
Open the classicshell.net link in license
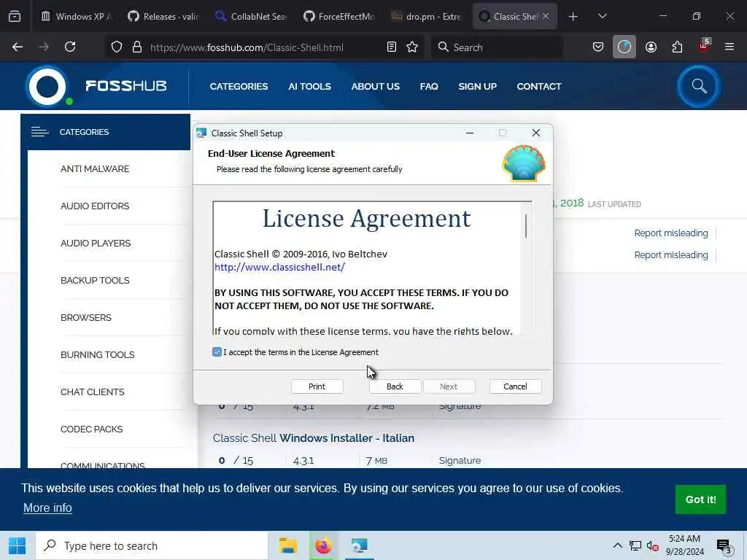pos(279,267)
